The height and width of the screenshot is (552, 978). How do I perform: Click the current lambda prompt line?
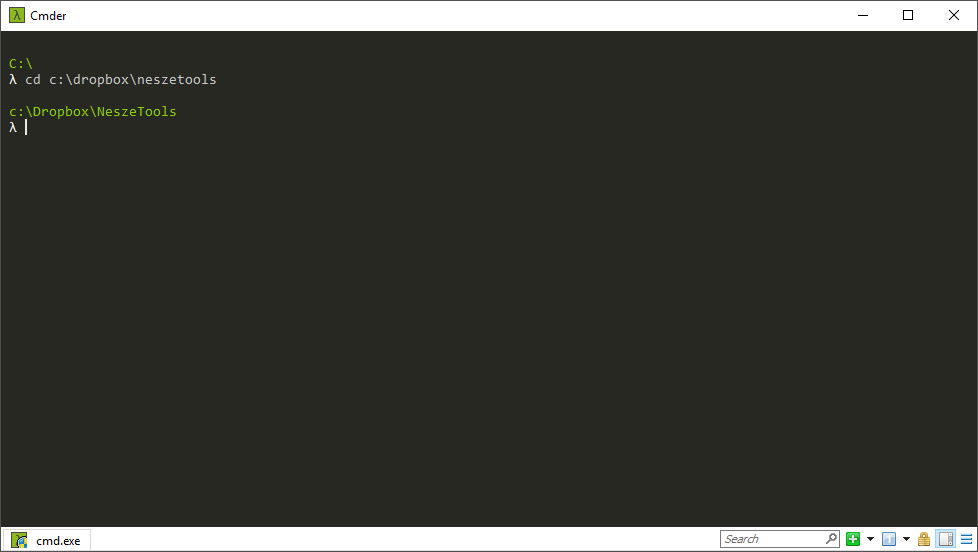click(18, 127)
